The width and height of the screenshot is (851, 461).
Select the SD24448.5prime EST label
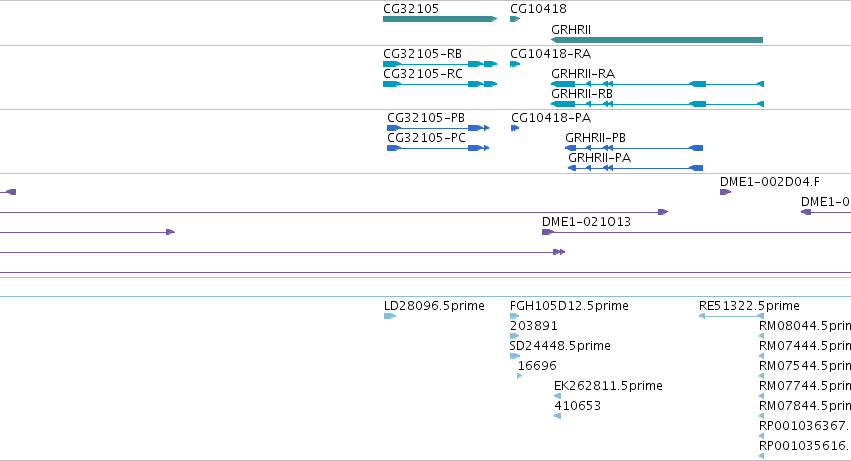[x=560, y=346]
